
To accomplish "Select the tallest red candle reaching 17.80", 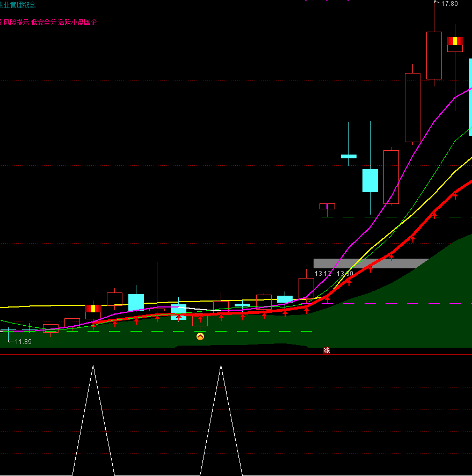I will click(434, 55).
